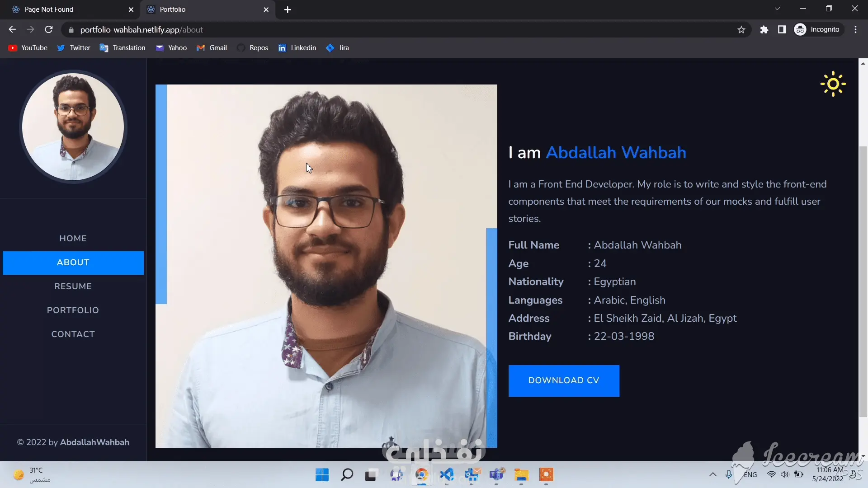Open the CONTACT page in the sidebar
Image resolution: width=868 pixels, height=488 pixels.
coord(73,334)
